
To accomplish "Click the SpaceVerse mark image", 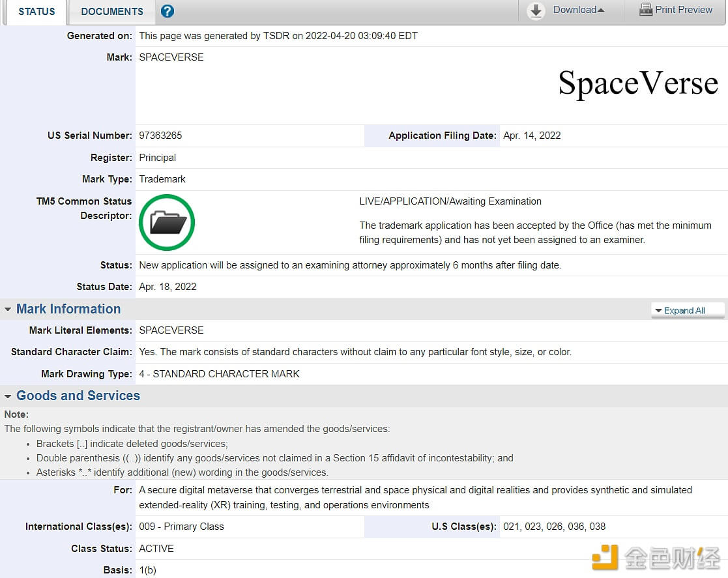I will pos(638,83).
